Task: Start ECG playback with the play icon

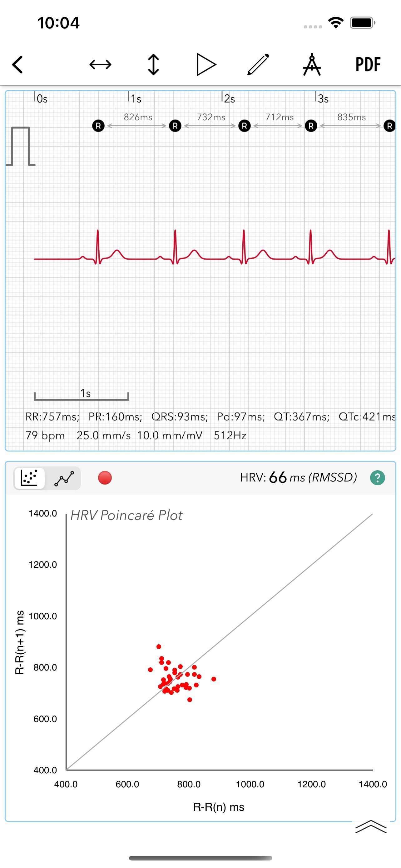Action: point(206,64)
